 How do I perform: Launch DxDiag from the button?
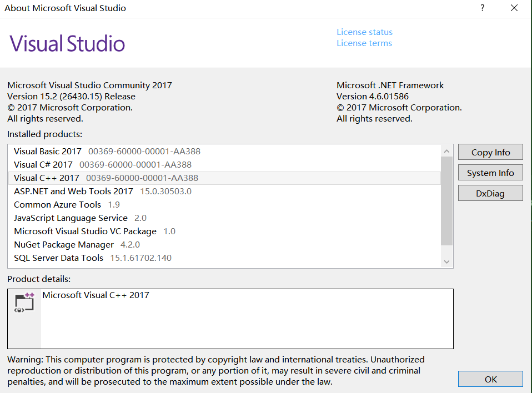(x=490, y=193)
